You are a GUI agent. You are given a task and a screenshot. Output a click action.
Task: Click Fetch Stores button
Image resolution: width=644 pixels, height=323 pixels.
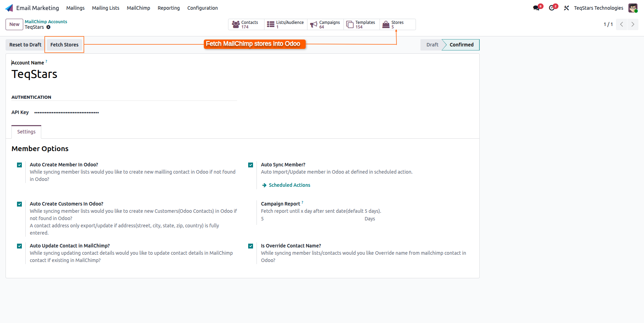coord(64,45)
